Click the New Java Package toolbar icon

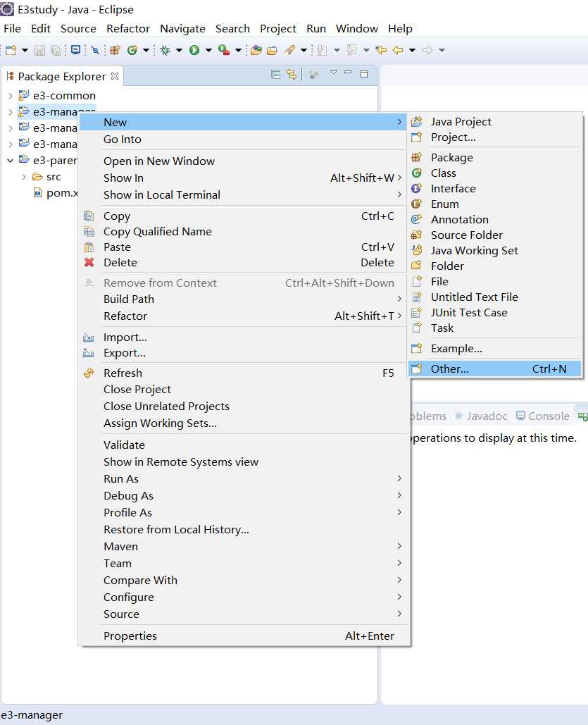pyautogui.click(x=115, y=50)
